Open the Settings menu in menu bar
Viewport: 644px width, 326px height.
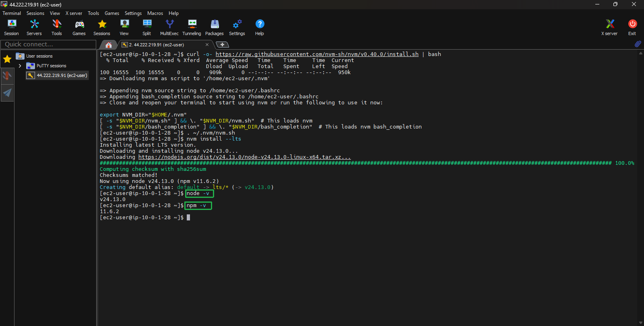click(x=133, y=13)
